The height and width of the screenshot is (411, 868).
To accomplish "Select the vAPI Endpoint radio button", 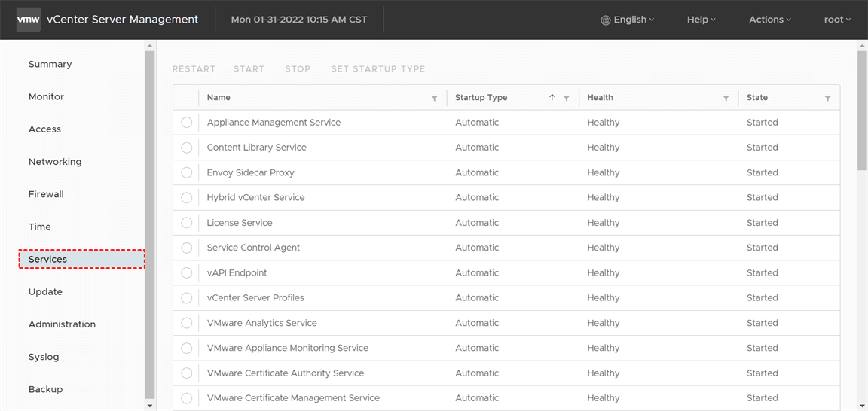I will (187, 273).
